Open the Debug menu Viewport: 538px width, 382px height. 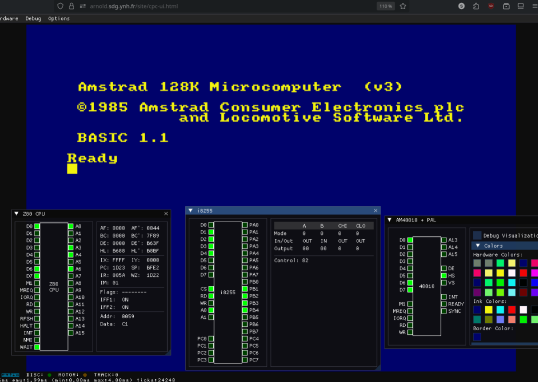click(x=33, y=19)
